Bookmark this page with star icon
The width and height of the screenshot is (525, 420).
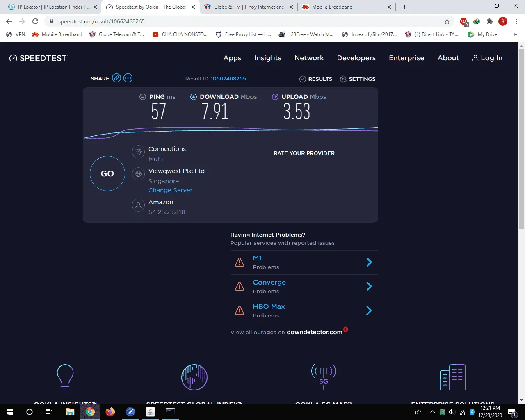[447, 21]
